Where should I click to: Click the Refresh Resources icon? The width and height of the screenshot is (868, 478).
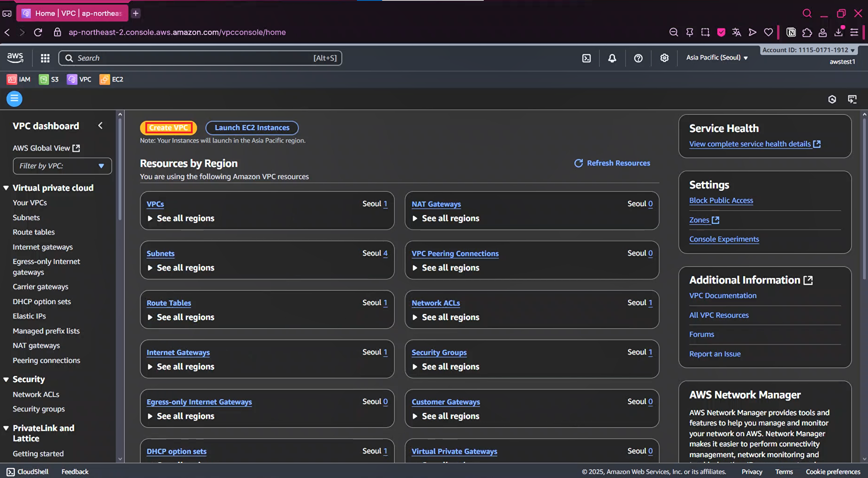tap(578, 163)
